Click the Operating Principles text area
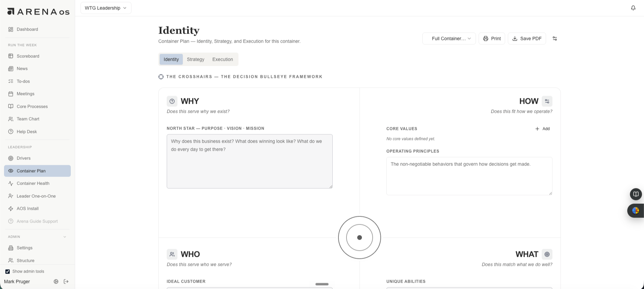 click(x=469, y=176)
